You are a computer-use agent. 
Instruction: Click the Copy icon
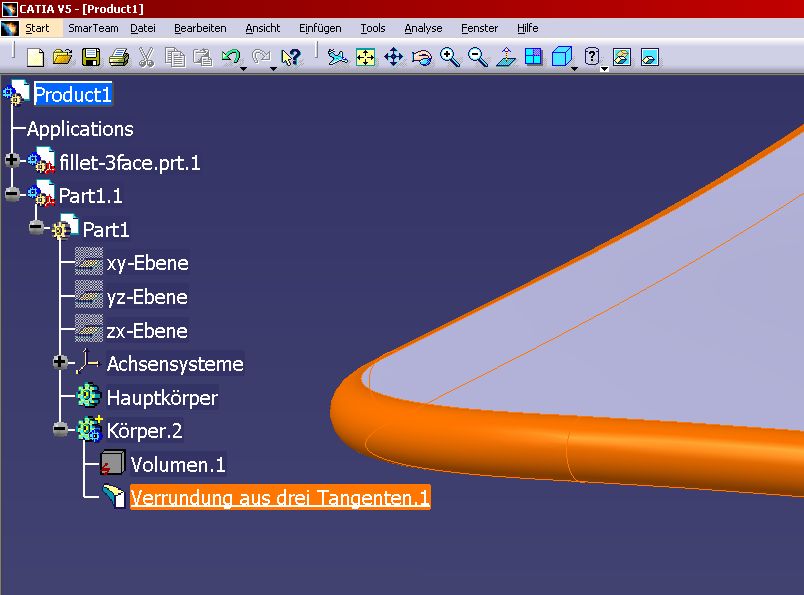point(175,57)
